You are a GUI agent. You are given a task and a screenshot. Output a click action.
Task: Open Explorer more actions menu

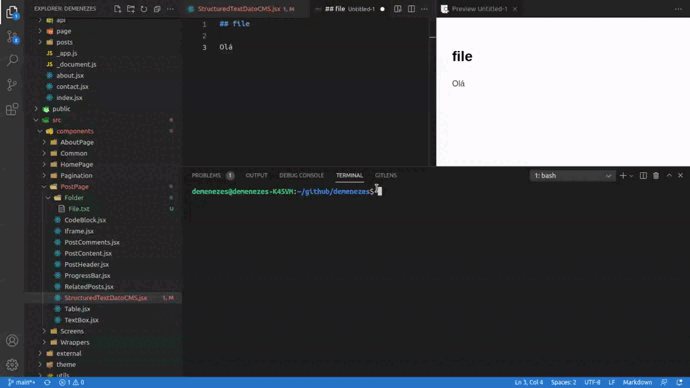tap(170, 9)
